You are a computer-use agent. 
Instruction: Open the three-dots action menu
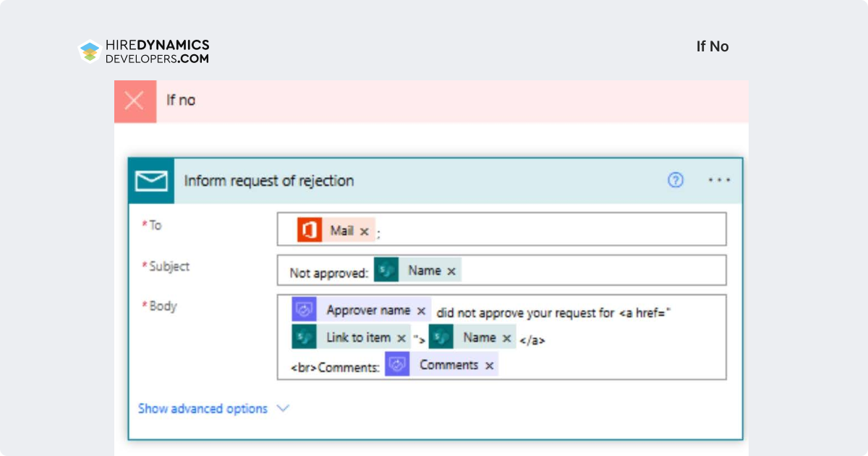pyautogui.click(x=719, y=180)
